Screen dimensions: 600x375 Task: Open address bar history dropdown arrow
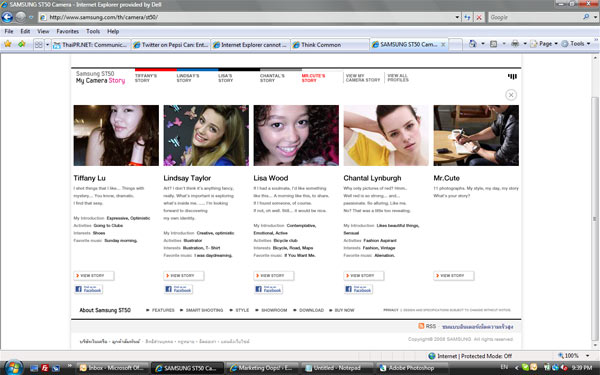(x=457, y=17)
